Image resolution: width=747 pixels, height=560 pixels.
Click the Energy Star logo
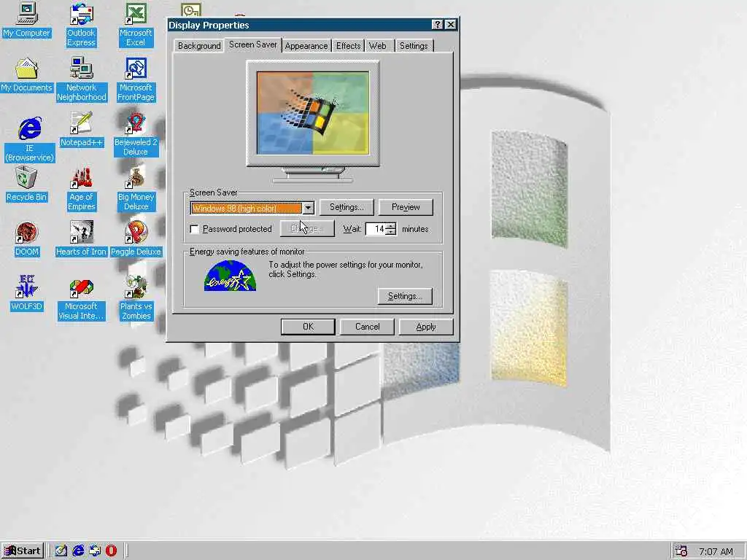pyautogui.click(x=230, y=276)
